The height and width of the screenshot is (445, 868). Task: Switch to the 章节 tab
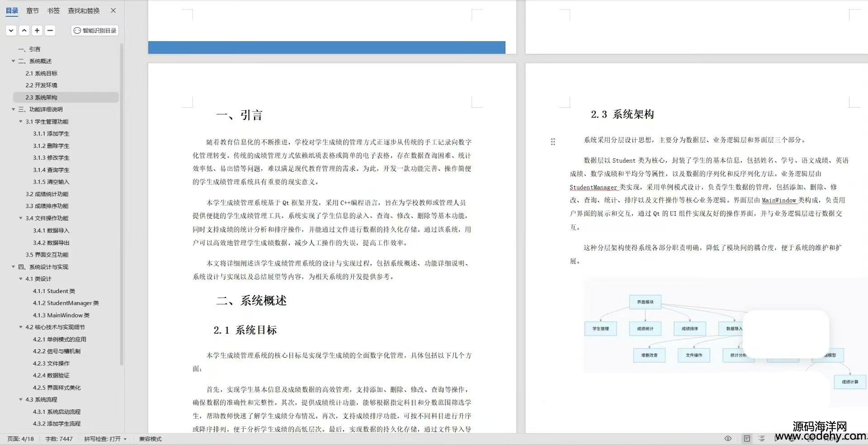[33, 10]
